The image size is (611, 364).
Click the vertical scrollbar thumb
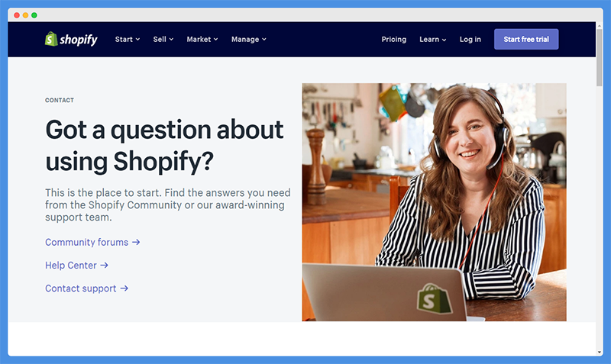600,56
